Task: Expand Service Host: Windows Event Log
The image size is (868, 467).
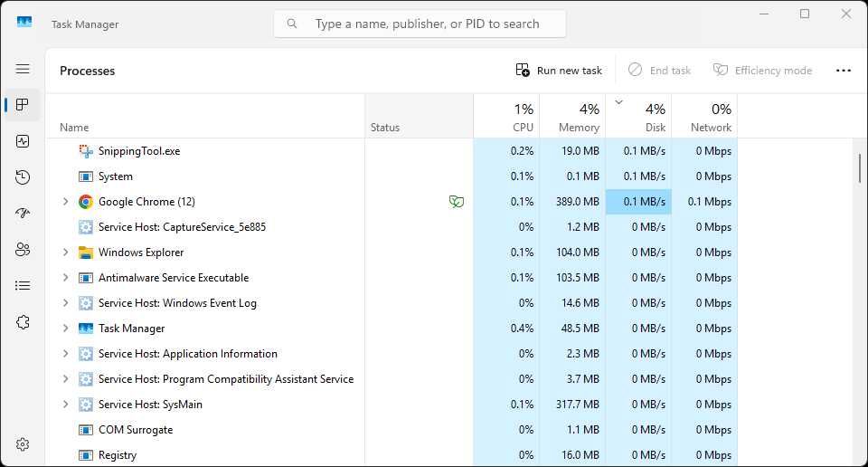Action: (65, 302)
